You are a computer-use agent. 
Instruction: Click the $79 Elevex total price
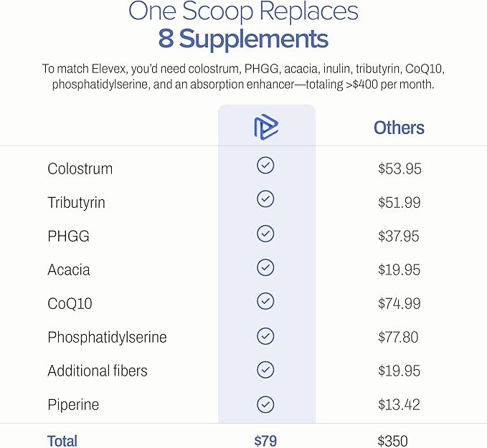pos(265,440)
